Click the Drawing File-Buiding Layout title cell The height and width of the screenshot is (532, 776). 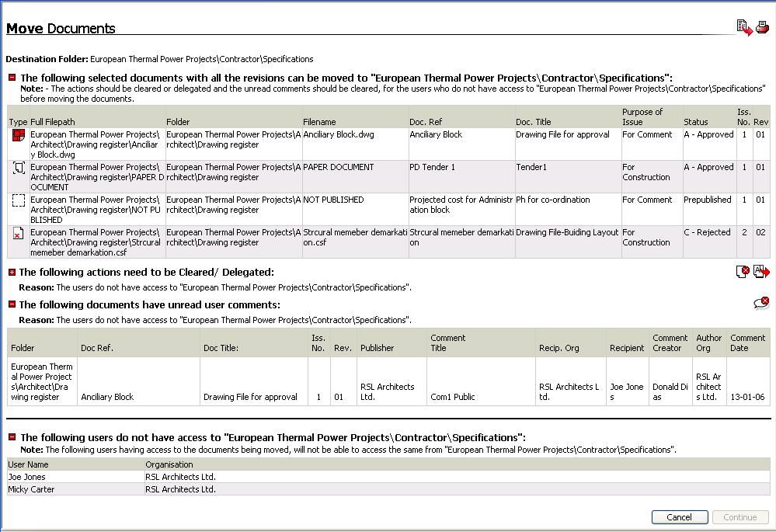coord(568,242)
